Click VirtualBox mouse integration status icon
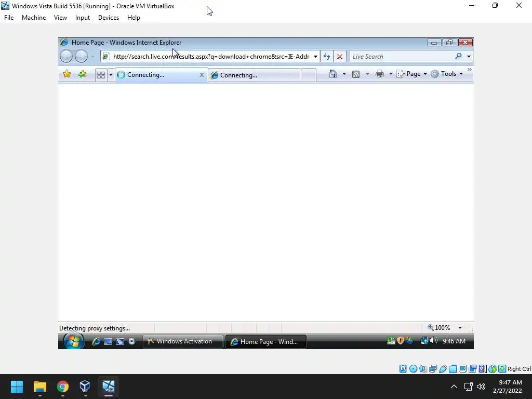The image size is (532, 399). click(x=493, y=368)
